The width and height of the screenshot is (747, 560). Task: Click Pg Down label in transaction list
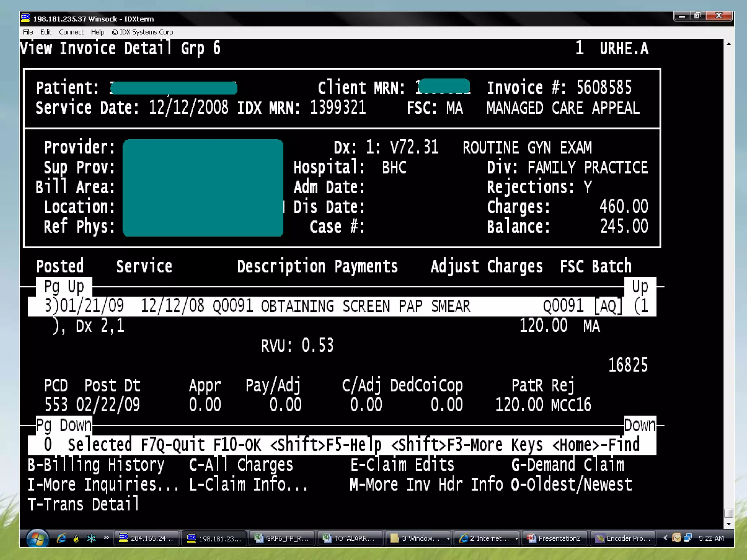pos(64,425)
